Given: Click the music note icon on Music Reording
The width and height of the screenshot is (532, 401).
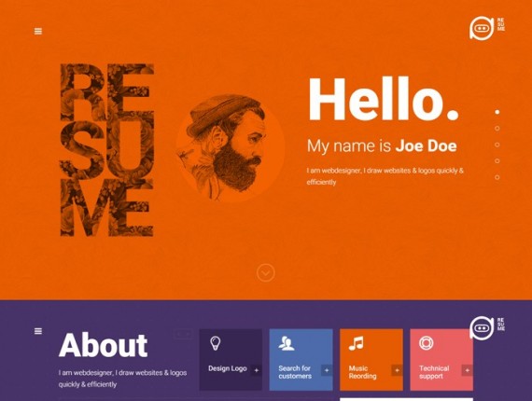Looking at the screenshot, I should 357,343.
